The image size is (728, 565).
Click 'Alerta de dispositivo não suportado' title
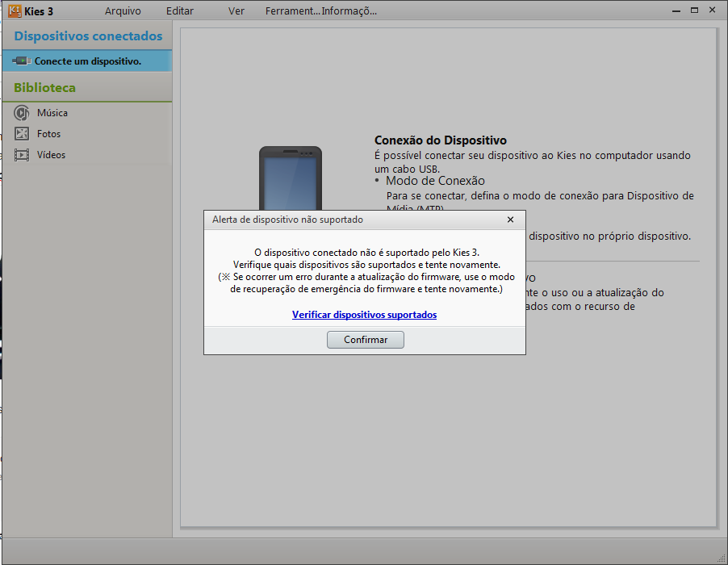tap(287, 220)
